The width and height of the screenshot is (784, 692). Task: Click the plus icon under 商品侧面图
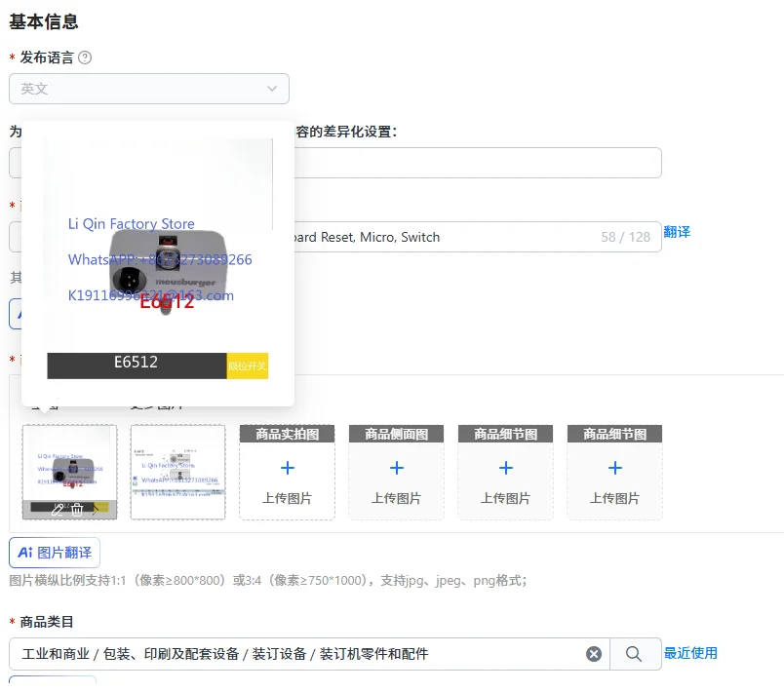coord(397,468)
